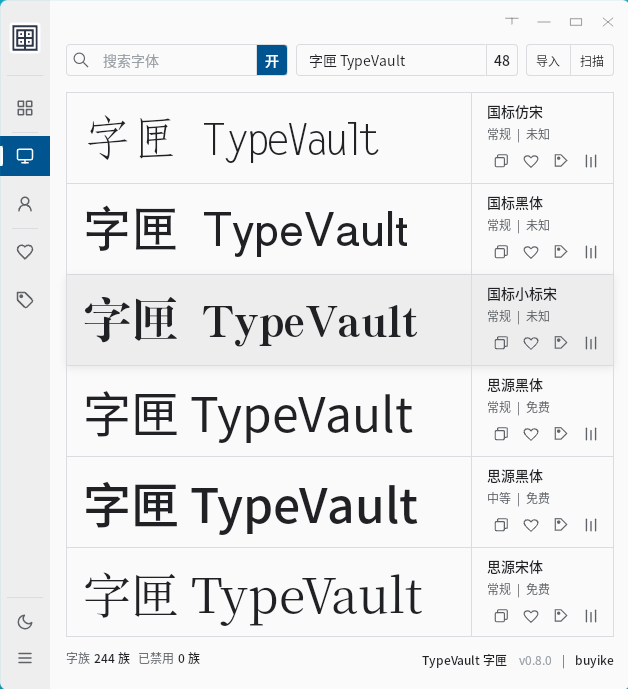The height and width of the screenshot is (689, 628).
Task: Tag the 国标黑体 font
Action: point(561,252)
